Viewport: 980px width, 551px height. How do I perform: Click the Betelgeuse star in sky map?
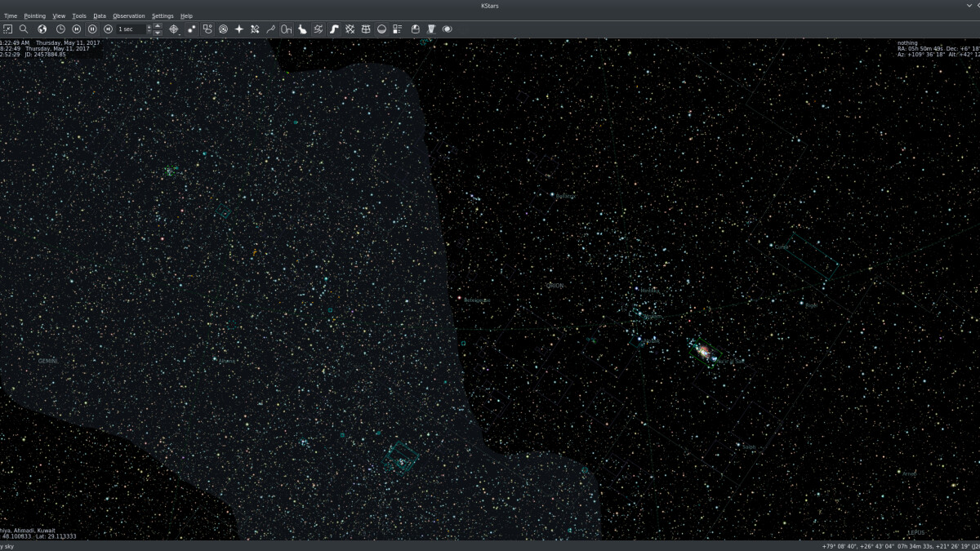coord(461,299)
